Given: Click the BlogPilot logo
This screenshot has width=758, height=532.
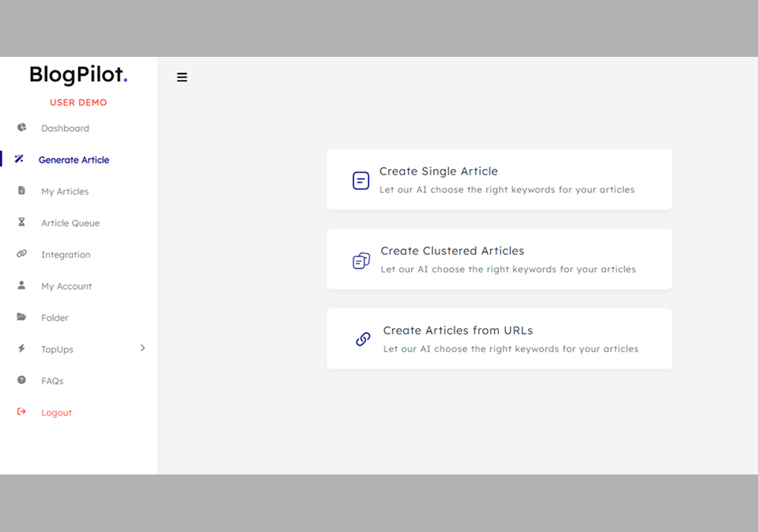Looking at the screenshot, I should (x=78, y=74).
